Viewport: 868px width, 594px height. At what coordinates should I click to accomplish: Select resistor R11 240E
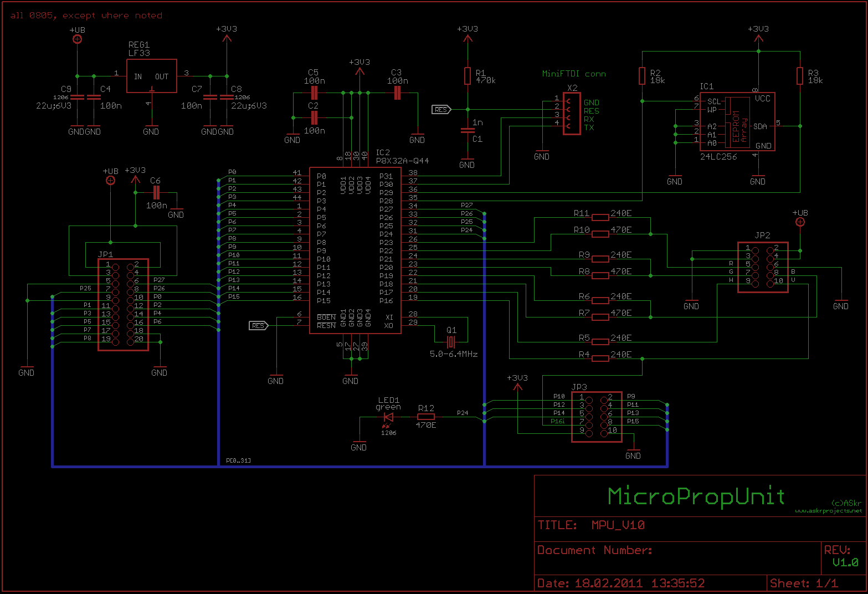pyautogui.click(x=600, y=217)
